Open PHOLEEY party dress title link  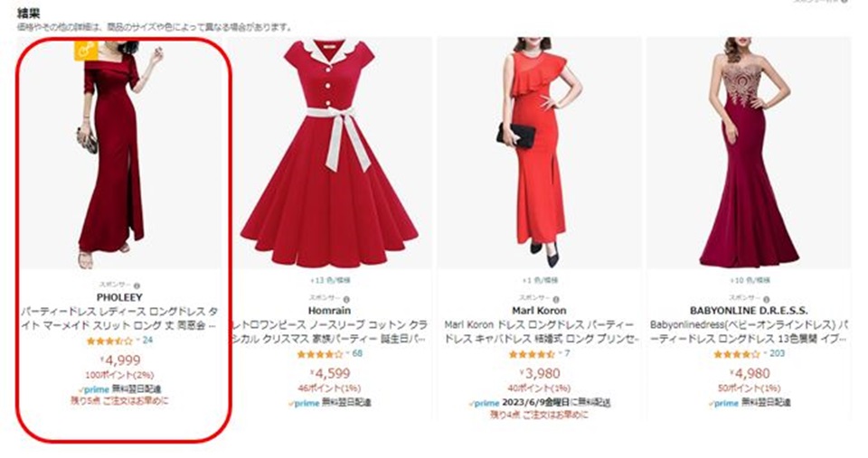point(119,319)
